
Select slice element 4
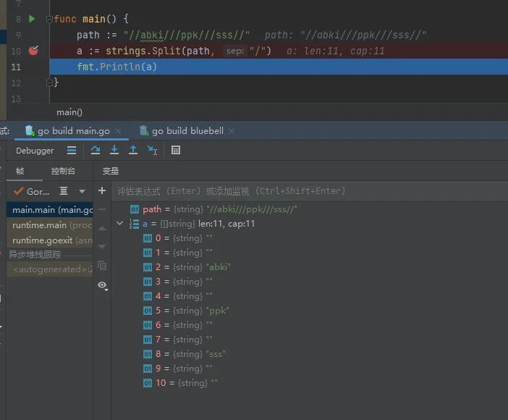click(x=310, y=296)
